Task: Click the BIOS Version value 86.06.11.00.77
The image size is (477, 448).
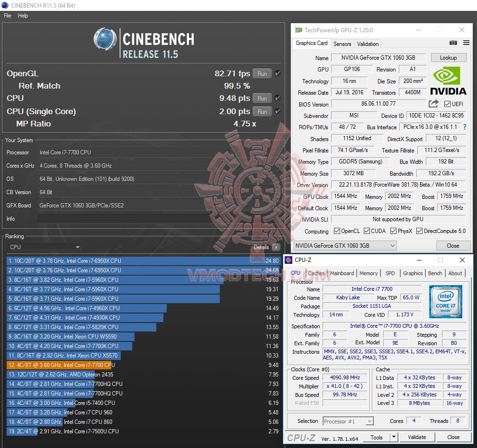Action: 378,104
